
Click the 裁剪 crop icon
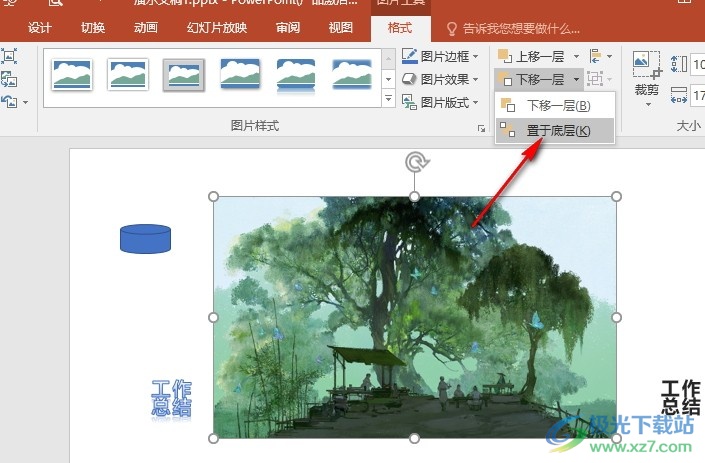tap(647, 66)
